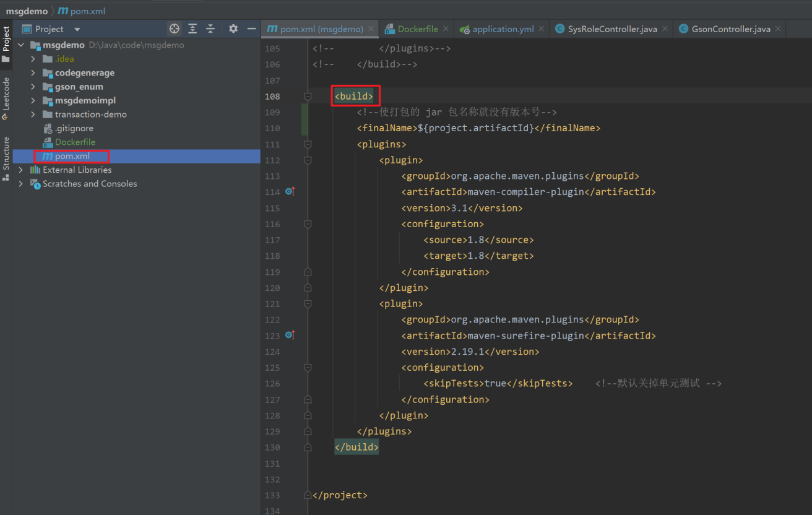The height and width of the screenshot is (515, 812).
Task: Click the closing build tag on line 130
Action: click(x=356, y=448)
